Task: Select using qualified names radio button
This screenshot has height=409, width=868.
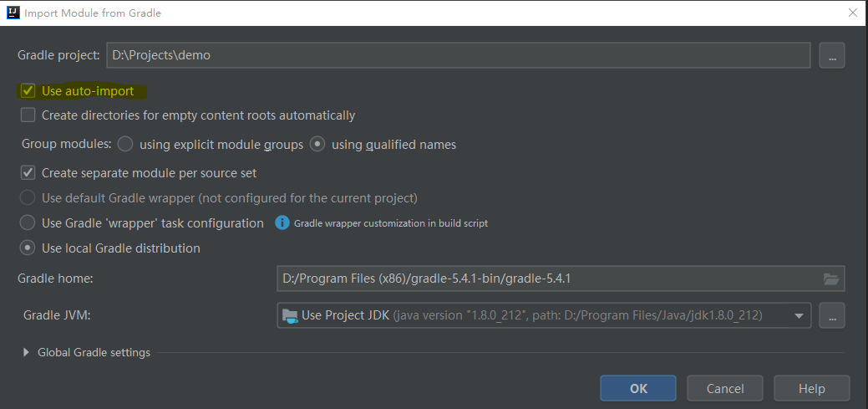Action: click(317, 145)
